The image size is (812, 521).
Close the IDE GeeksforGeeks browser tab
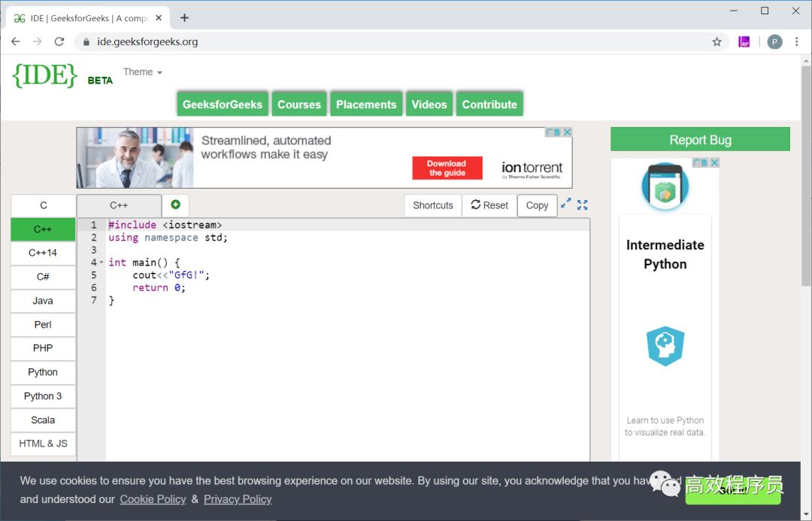pyautogui.click(x=159, y=17)
